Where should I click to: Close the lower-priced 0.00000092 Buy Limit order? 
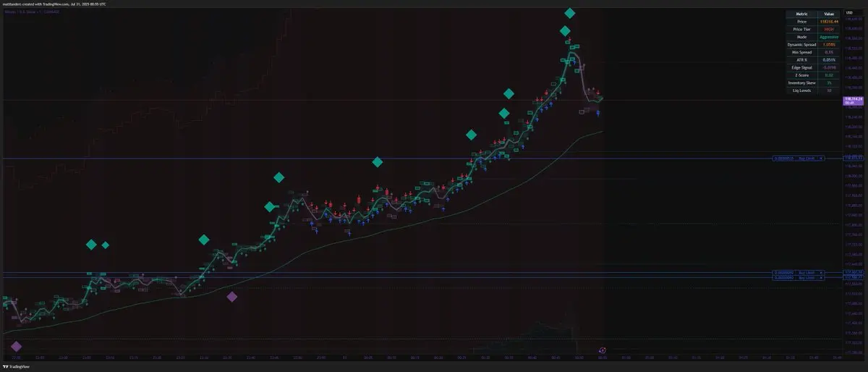(820, 277)
